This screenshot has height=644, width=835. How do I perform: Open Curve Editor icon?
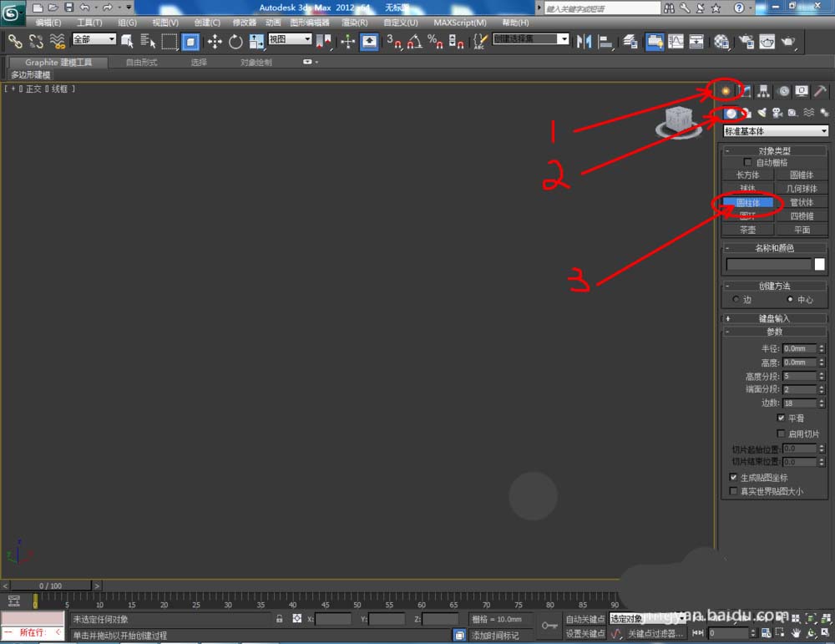pos(676,42)
